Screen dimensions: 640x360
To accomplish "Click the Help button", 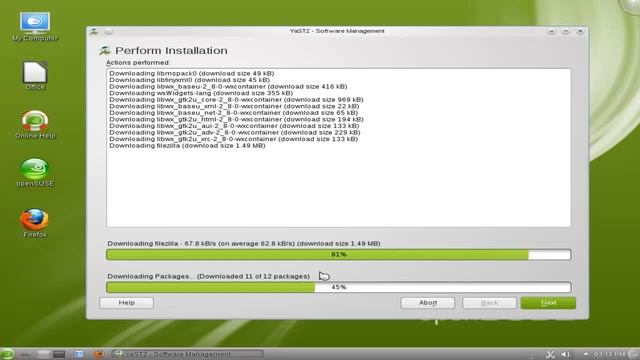I will point(127,303).
